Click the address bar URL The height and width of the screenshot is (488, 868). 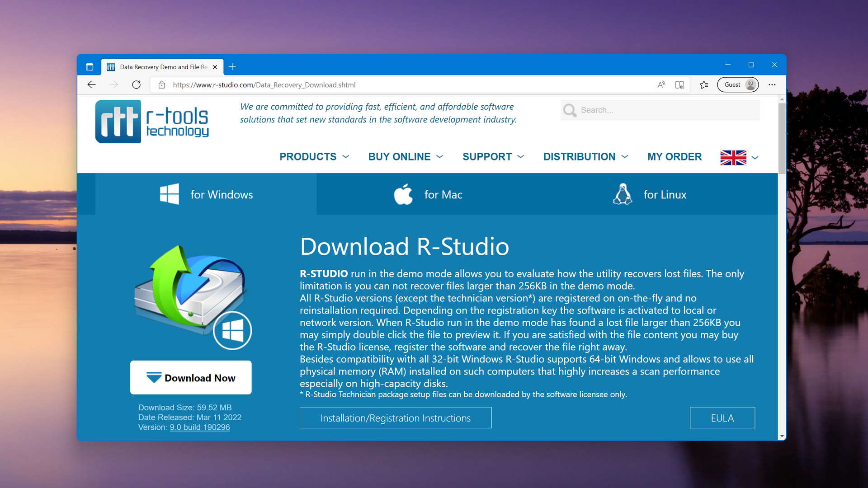tap(264, 84)
